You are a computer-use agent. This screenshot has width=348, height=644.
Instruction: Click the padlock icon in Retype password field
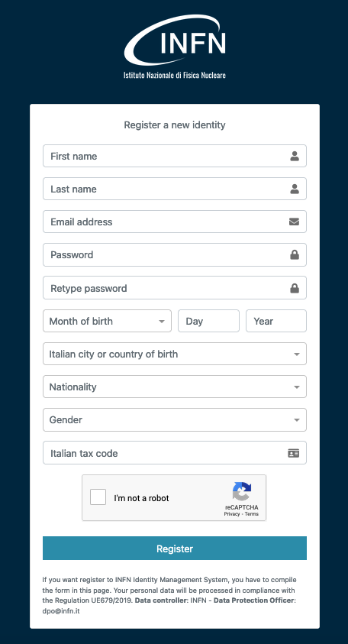click(295, 288)
